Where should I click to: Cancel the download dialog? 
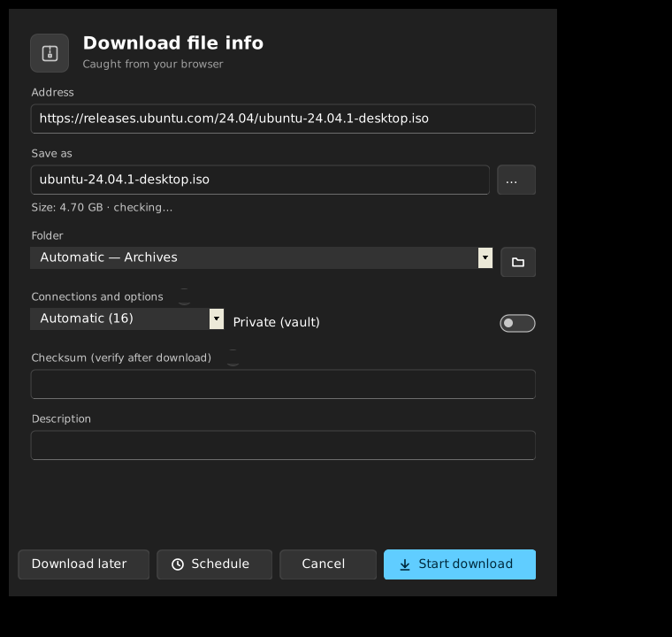pos(328,564)
